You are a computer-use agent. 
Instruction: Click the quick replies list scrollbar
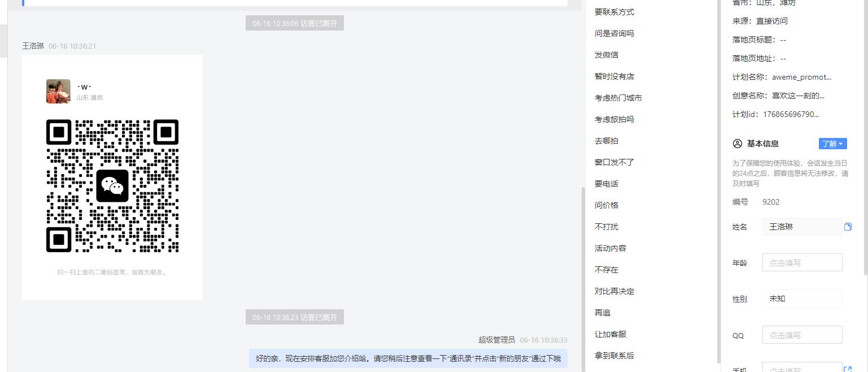[718, 181]
